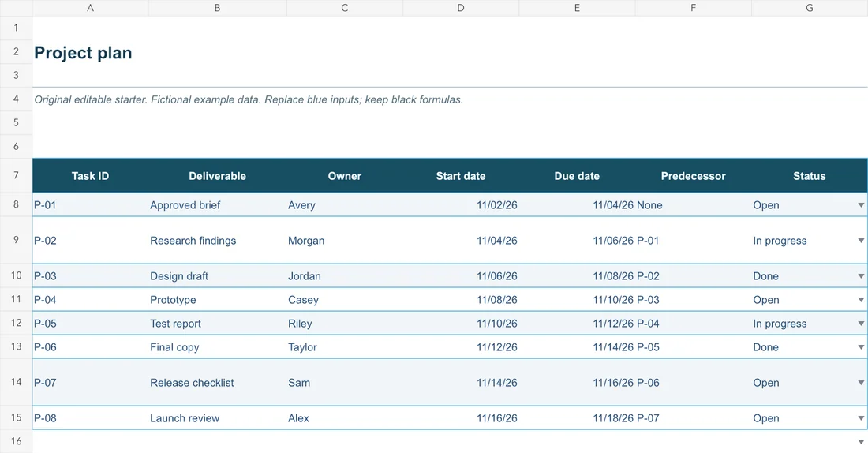This screenshot has height=453, width=868.
Task: Select the Design draft cell
Action: [218, 275]
